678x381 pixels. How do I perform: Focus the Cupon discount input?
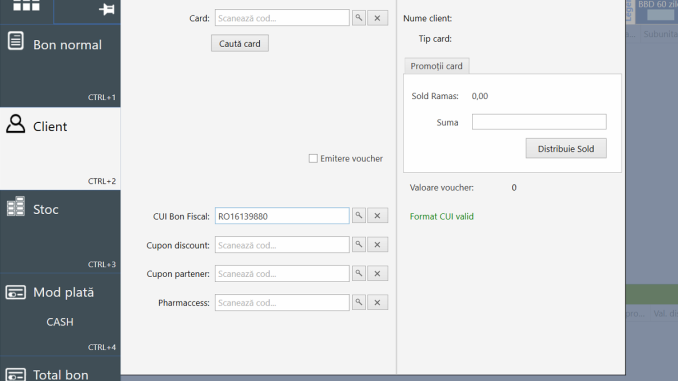point(282,245)
